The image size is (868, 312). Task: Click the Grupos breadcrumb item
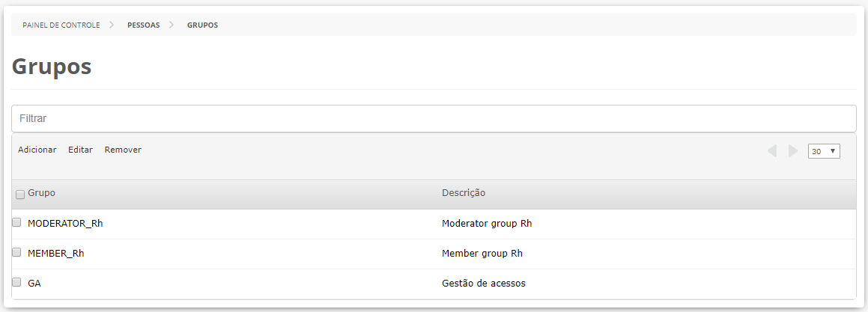[x=202, y=25]
